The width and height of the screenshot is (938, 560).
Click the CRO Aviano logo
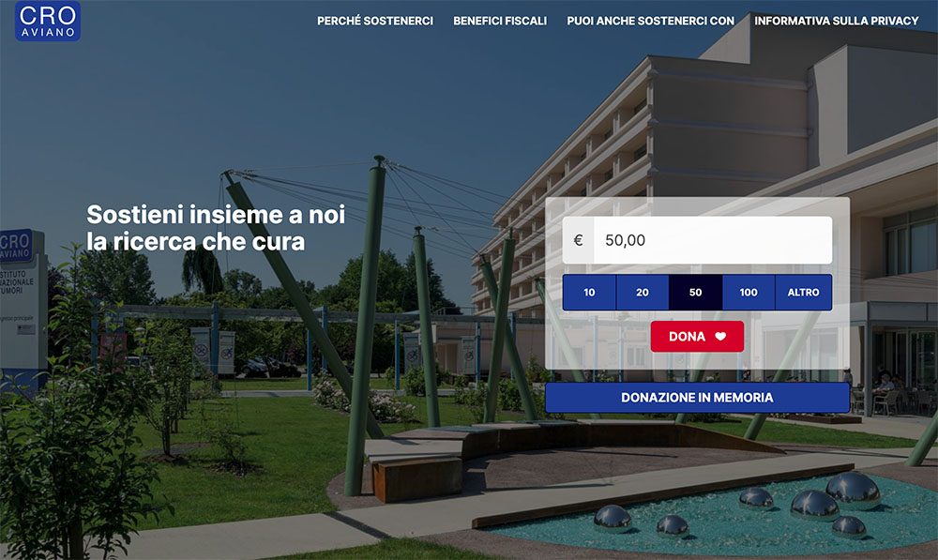click(x=48, y=21)
